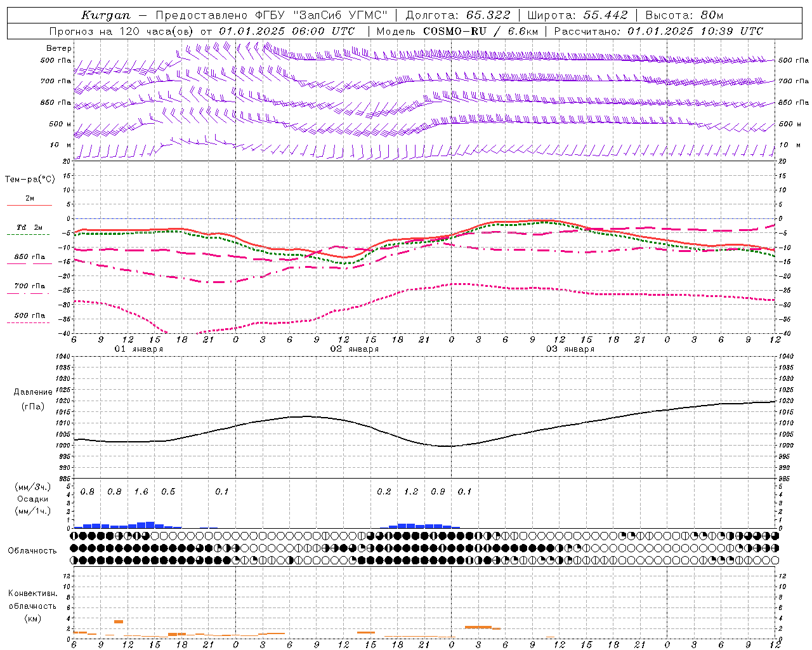The width and height of the screenshot is (812, 650).
Task: Click the orange convective bar near 3 km
Action: tap(119, 621)
